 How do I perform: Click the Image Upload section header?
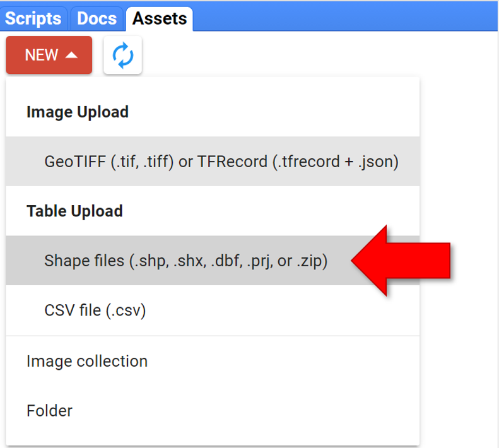[78, 112]
